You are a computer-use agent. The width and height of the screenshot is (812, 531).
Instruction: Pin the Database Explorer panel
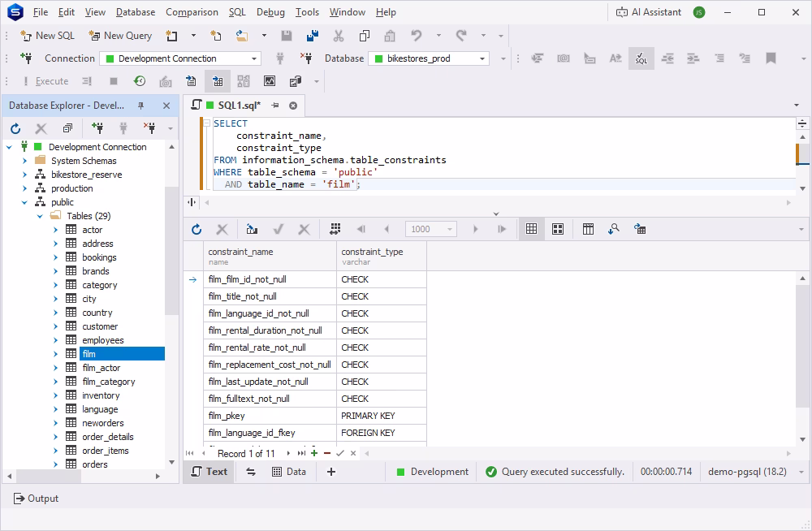140,106
